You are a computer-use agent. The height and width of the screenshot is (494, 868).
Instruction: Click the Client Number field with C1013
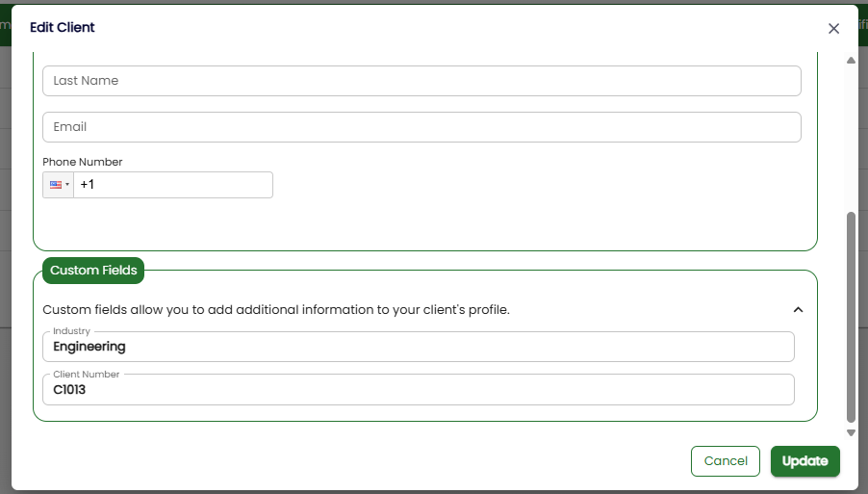tap(419, 390)
